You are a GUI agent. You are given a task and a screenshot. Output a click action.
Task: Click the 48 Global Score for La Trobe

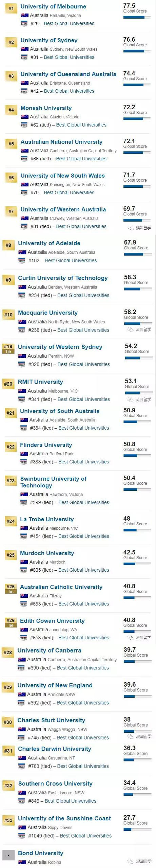click(x=135, y=521)
